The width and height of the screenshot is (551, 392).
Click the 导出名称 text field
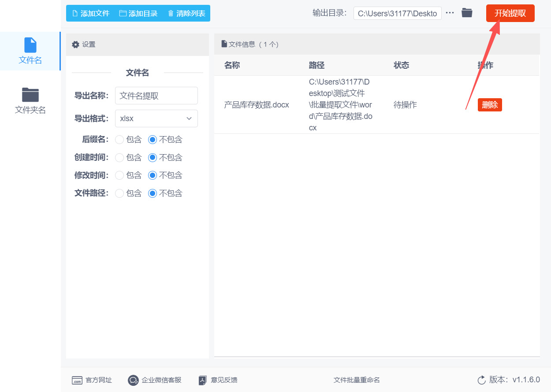[x=156, y=96]
